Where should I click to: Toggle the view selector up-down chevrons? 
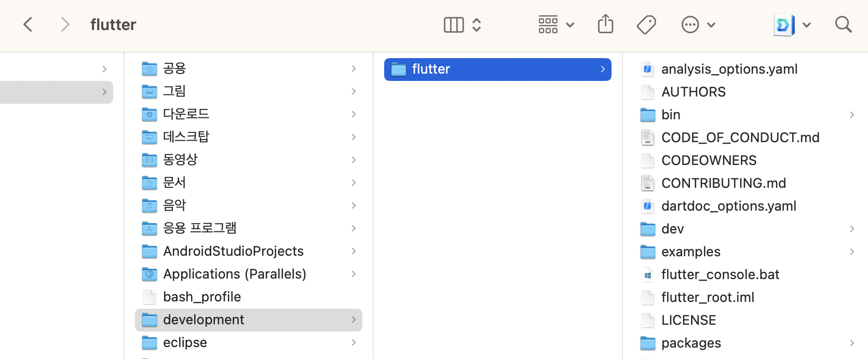click(x=477, y=24)
